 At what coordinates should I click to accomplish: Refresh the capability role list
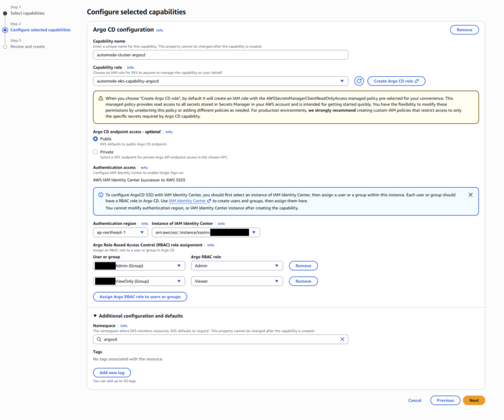coord(358,81)
